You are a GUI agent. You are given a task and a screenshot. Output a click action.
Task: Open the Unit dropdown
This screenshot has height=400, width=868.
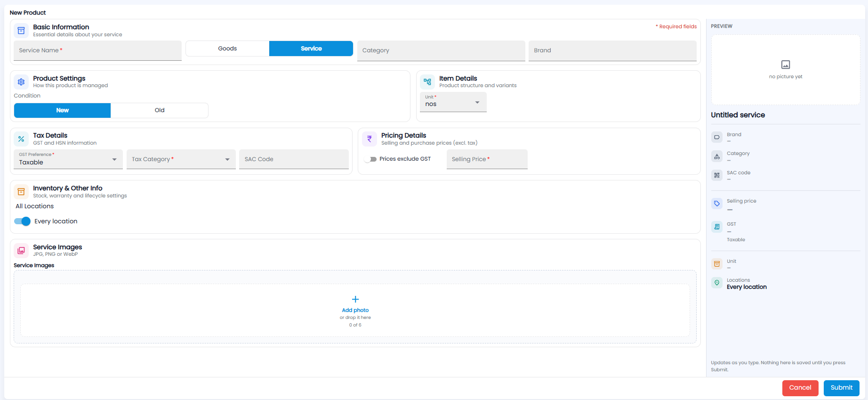(453, 102)
